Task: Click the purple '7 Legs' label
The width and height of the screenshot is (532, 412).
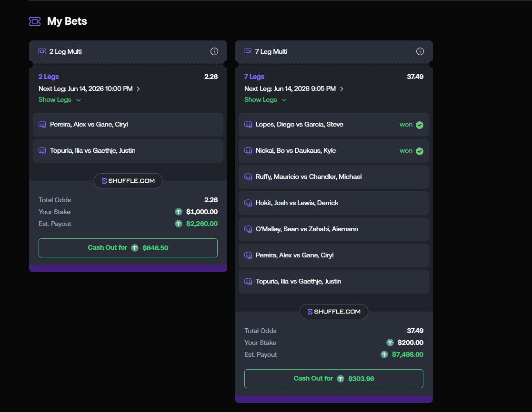Action: pos(254,77)
